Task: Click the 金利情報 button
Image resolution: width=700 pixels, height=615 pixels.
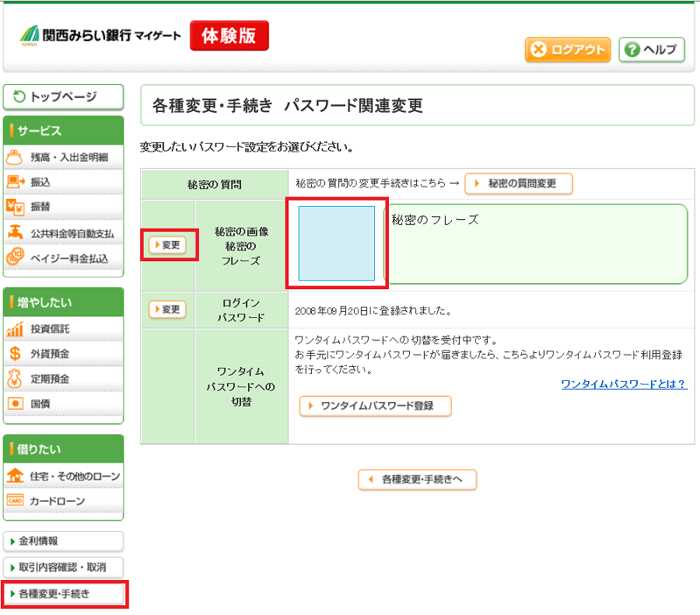Action: (64, 541)
